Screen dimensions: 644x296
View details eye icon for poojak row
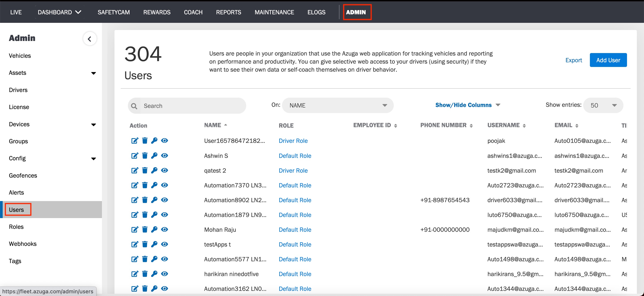tap(165, 140)
